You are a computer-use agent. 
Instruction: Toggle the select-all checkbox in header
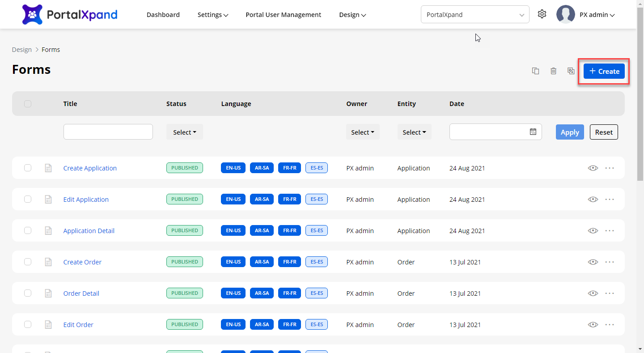click(x=28, y=104)
